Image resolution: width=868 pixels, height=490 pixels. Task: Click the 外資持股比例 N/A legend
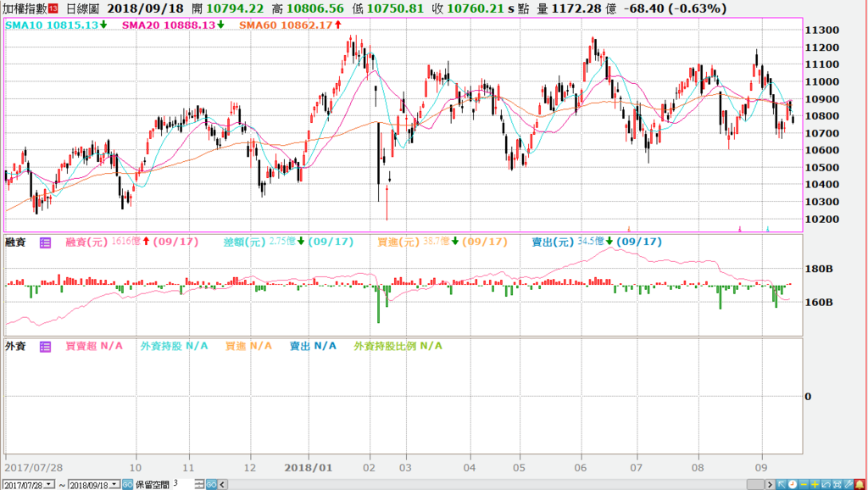pos(398,346)
